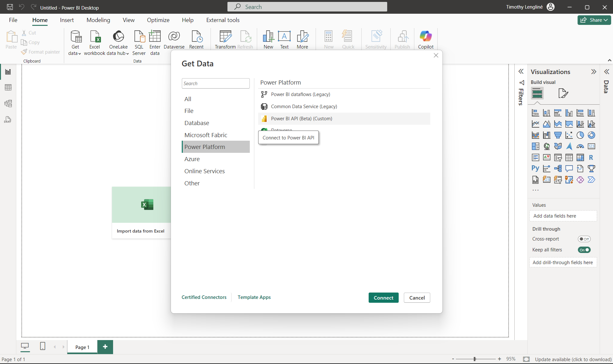The image size is (613, 364).
Task: Open the External tools tab
Action: point(223,20)
